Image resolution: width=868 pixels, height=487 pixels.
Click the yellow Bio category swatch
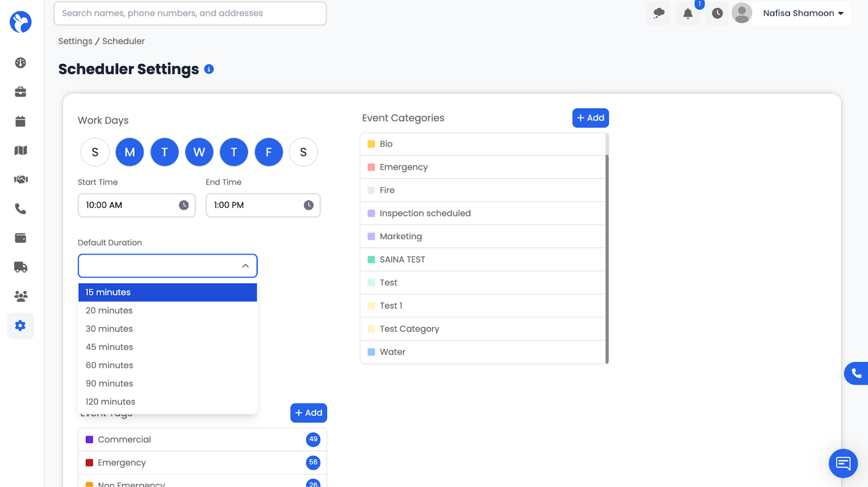coord(372,144)
